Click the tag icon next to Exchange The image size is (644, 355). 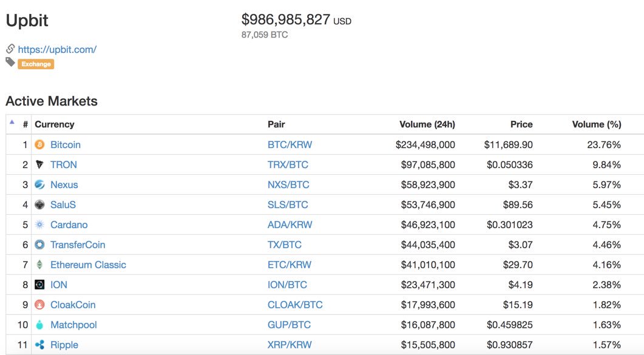coord(10,62)
